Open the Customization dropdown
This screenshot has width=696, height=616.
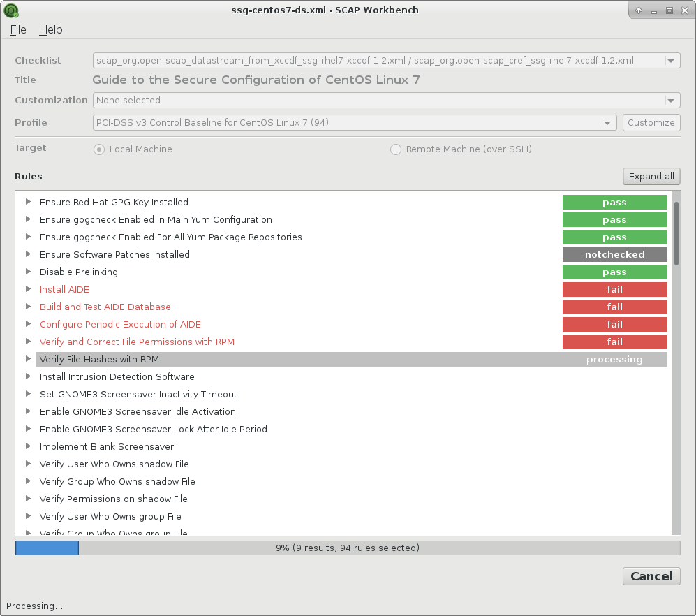click(x=386, y=101)
